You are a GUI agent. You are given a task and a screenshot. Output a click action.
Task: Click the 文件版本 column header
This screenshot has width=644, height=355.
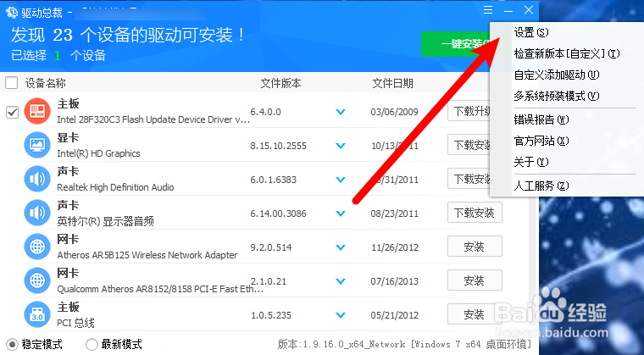pos(281,83)
